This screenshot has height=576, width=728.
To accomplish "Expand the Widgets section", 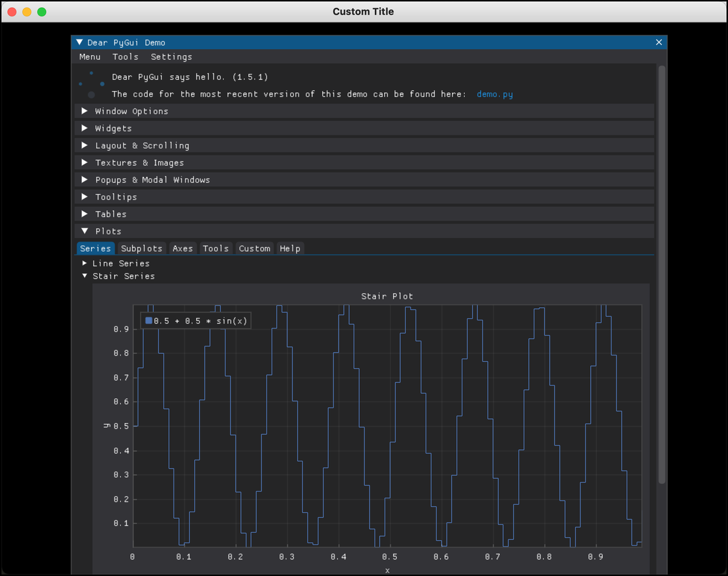I will pyautogui.click(x=113, y=128).
